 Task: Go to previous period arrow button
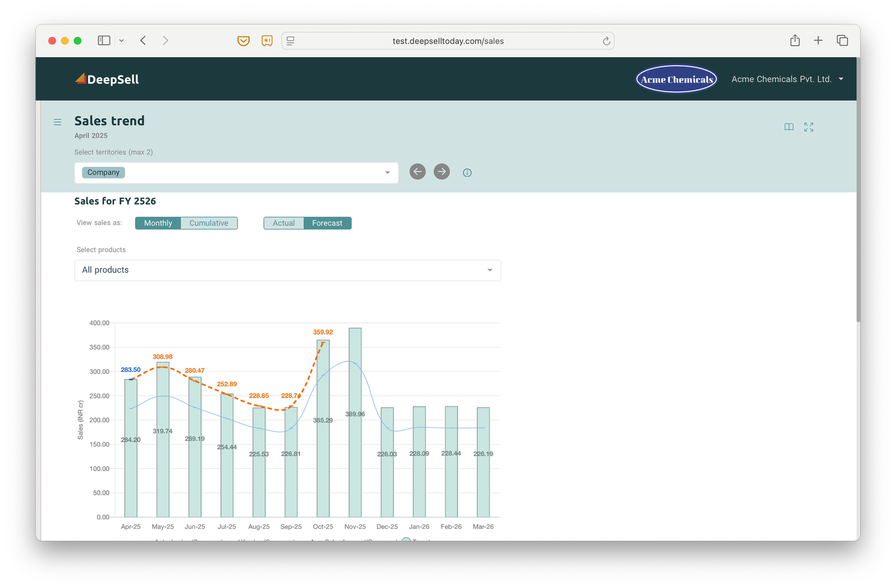418,172
